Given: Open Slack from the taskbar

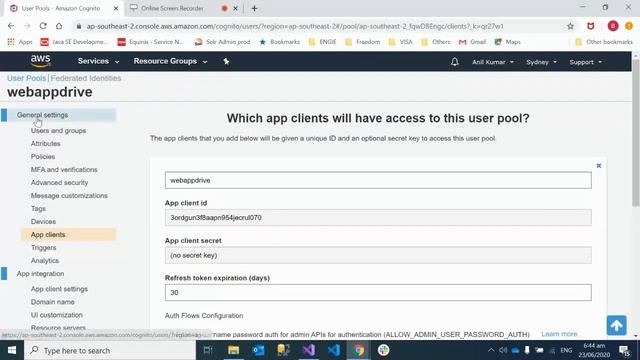Looking at the screenshot, I should tap(384, 350).
